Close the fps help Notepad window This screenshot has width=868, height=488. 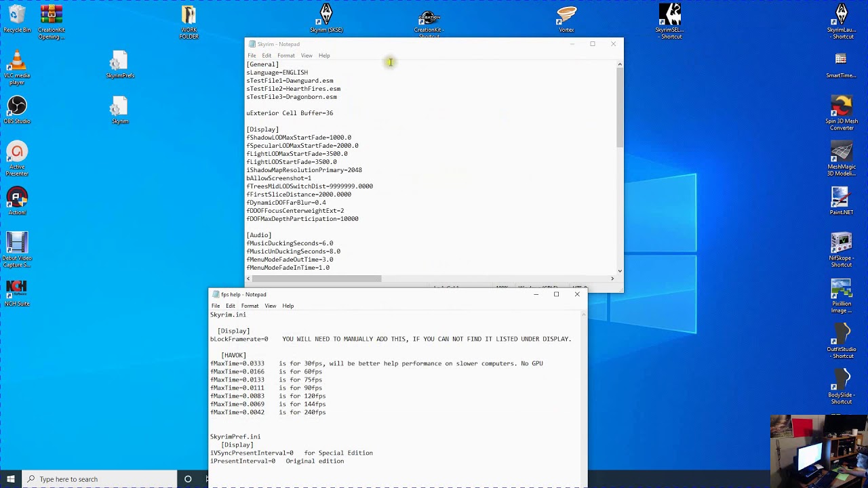577,294
